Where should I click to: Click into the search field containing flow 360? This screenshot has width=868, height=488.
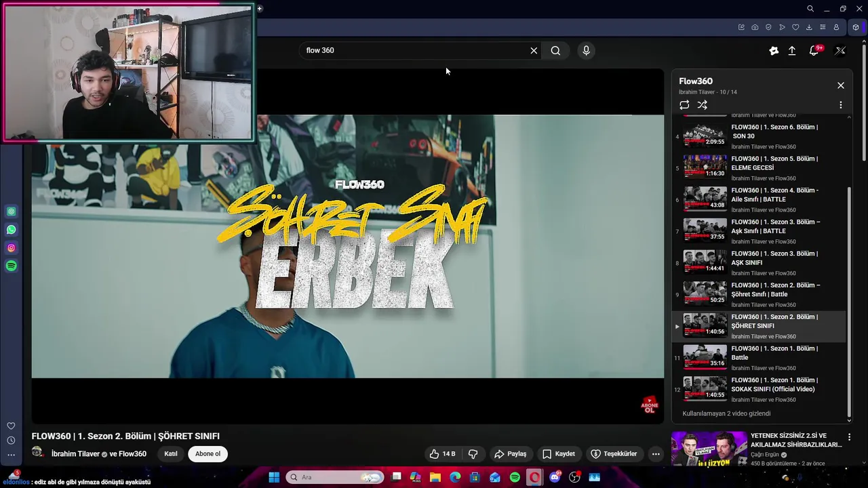point(414,50)
